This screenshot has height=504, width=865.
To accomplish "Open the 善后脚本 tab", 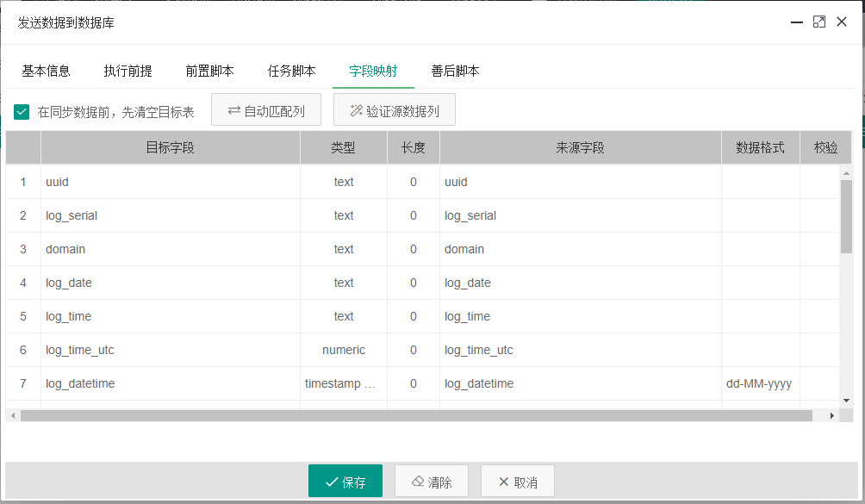I will coord(455,71).
